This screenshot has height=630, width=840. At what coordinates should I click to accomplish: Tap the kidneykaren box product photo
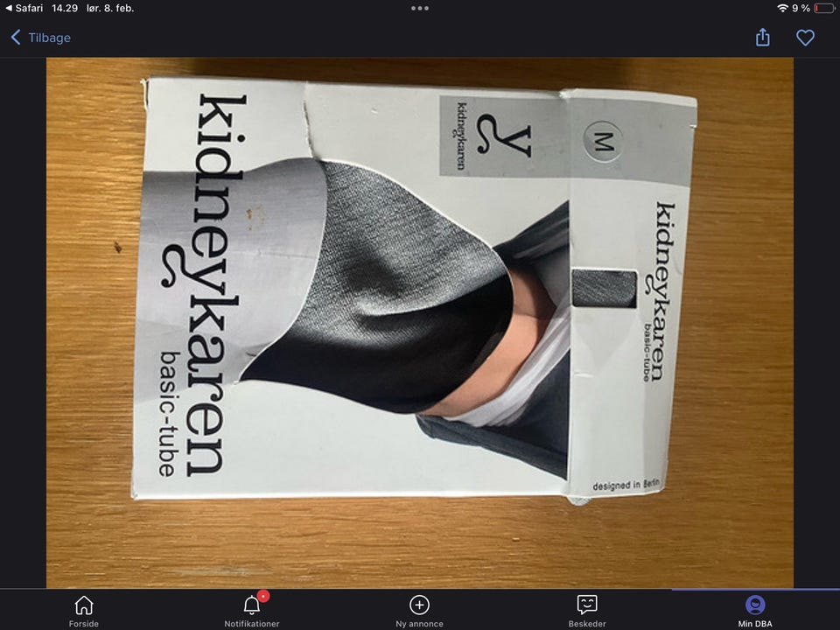point(419,323)
